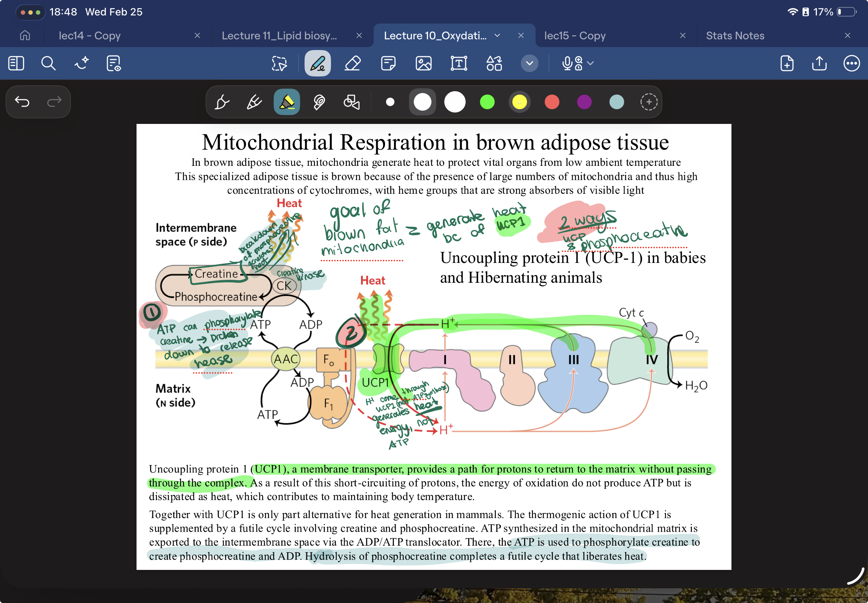Open microphone recording options dropdown

(x=591, y=63)
